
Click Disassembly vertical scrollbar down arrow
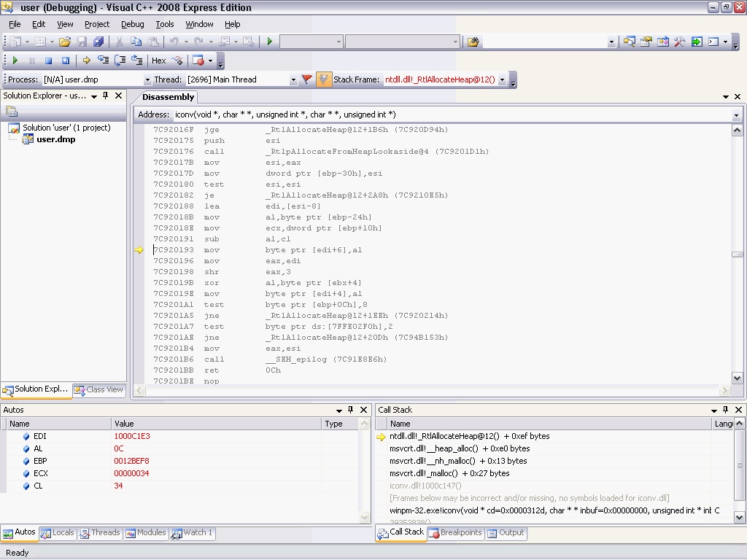(737, 378)
